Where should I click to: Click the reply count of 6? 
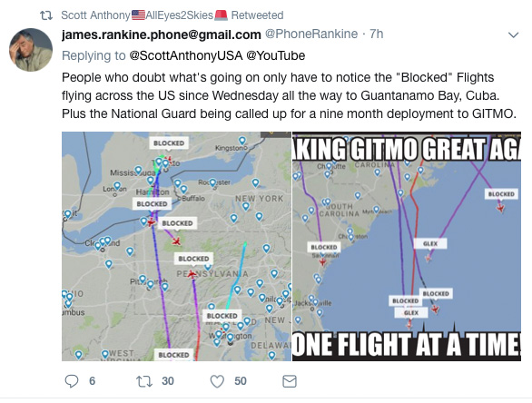(92, 381)
